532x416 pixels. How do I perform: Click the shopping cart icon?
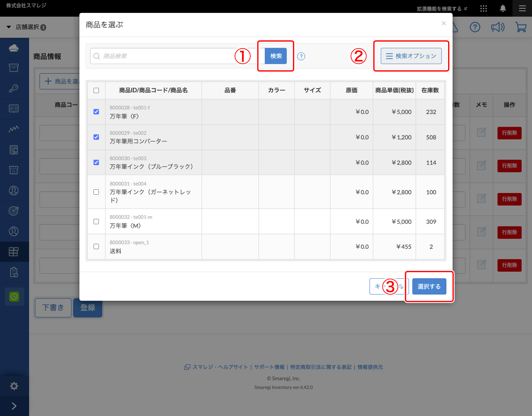[521, 27]
